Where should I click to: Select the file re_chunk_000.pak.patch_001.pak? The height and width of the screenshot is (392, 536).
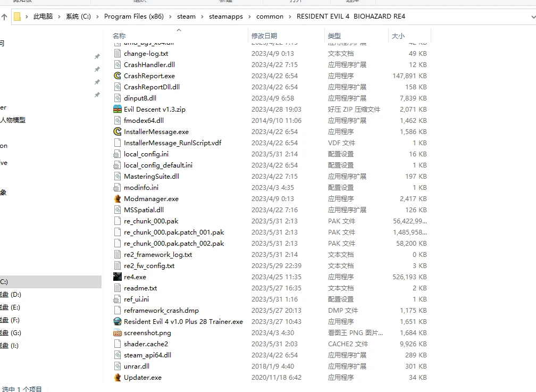point(174,232)
